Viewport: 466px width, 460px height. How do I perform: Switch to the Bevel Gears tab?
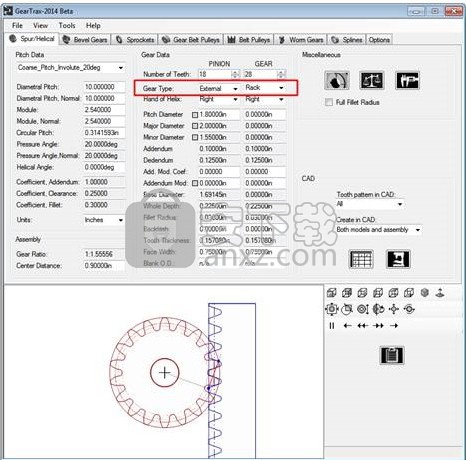click(85, 40)
